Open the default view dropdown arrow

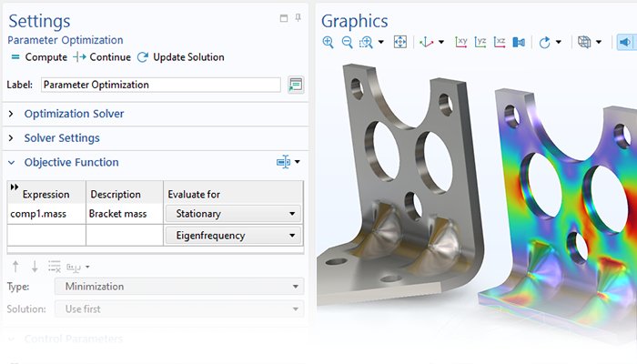441,42
